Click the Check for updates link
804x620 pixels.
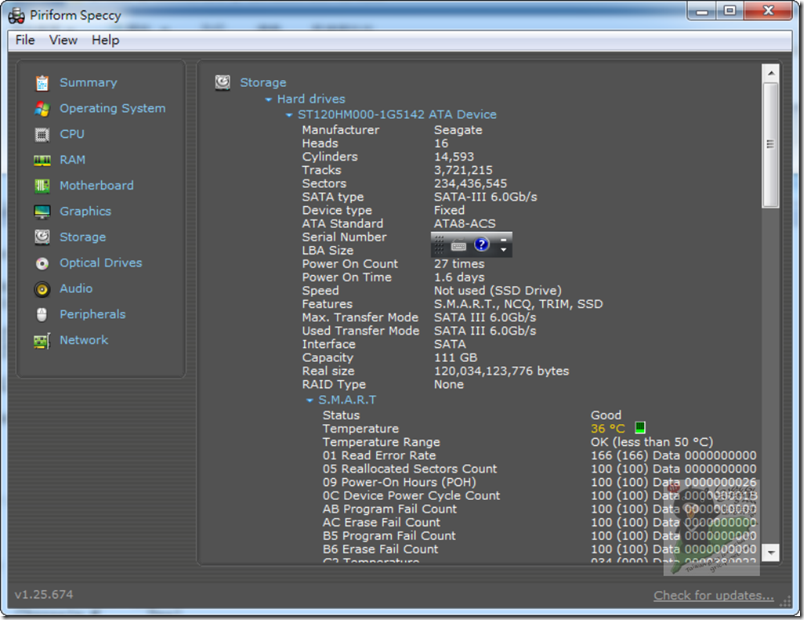tap(713, 596)
